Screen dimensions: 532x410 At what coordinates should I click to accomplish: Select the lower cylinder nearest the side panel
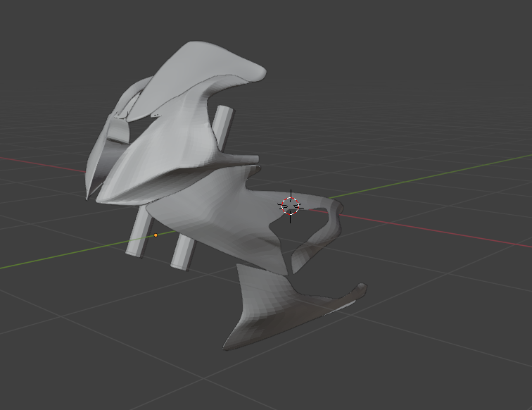(183, 253)
